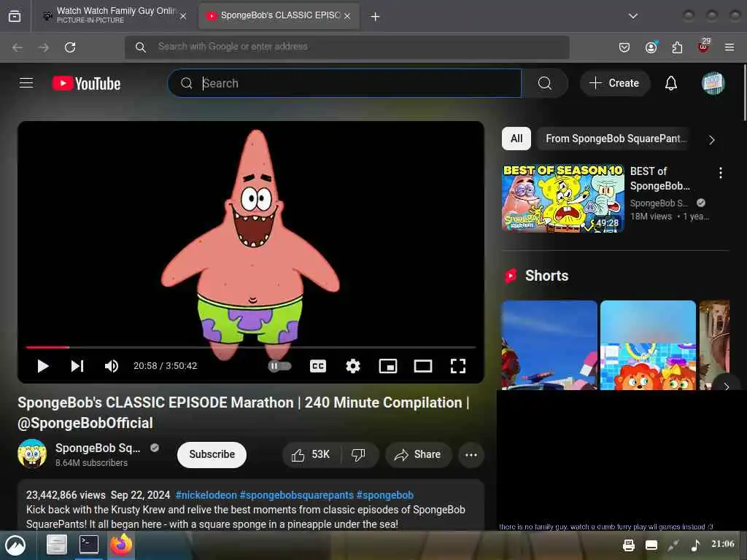747x560 pixels.
Task: Like the video with 53K likes
Action: [x=311, y=455]
